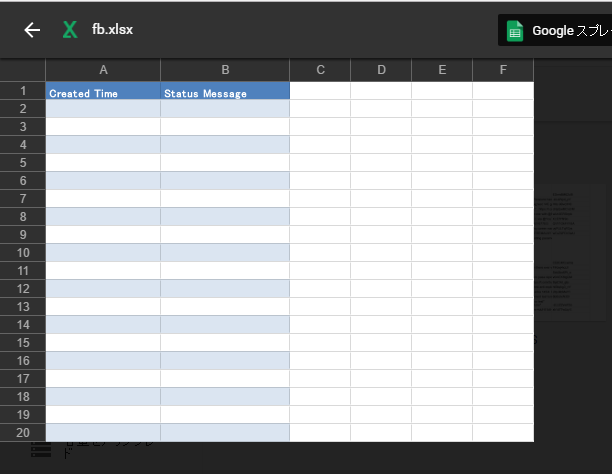This screenshot has width=612, height=474.
Task: Select row 10 header
Action: point(23,253)
